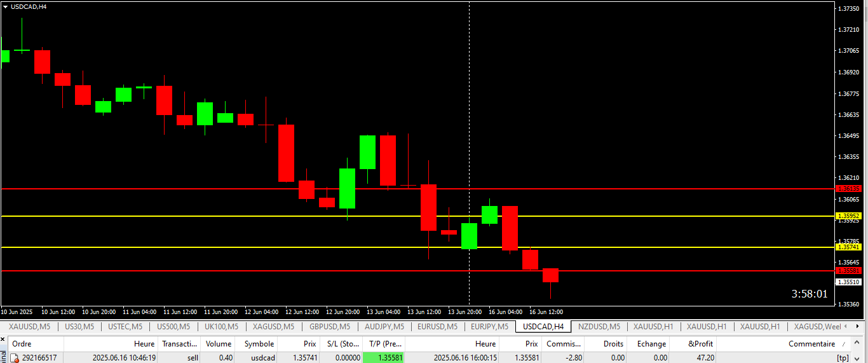Open the USDCAD,H4 chart title dropdown arrow
Image resolution: width=868 pixels, height=363 pixels.
(x=5, y=6)
